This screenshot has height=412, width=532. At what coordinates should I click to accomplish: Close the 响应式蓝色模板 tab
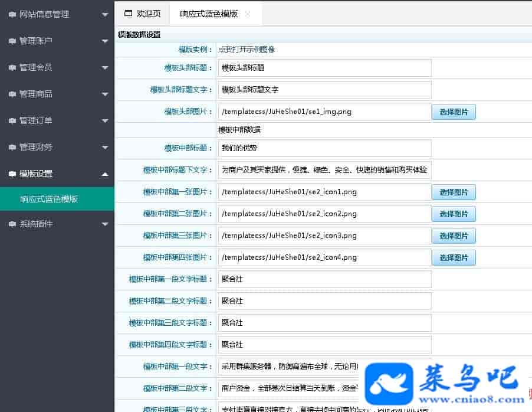(248, 14)
